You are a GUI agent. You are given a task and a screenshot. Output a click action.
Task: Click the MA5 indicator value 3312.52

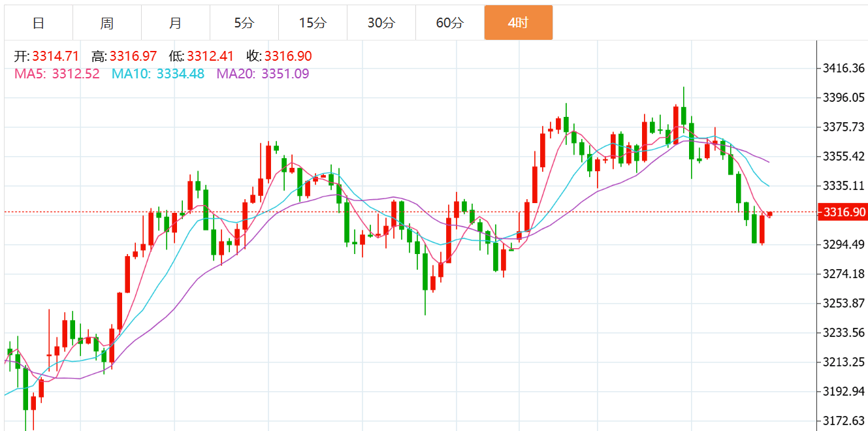(75, 74)
